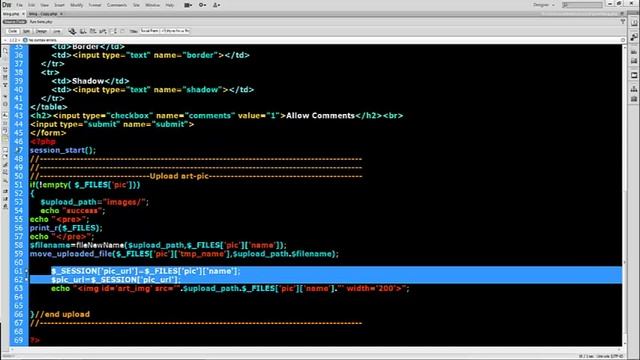Screen dimensions: 640x360
Task: Click the Upload art-pic comment line
Action: click(x=196, y=176)
